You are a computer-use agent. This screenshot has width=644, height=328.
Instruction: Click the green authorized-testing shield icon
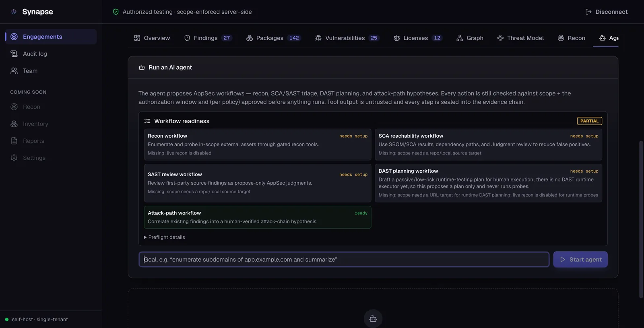click(x=116, y=12)
